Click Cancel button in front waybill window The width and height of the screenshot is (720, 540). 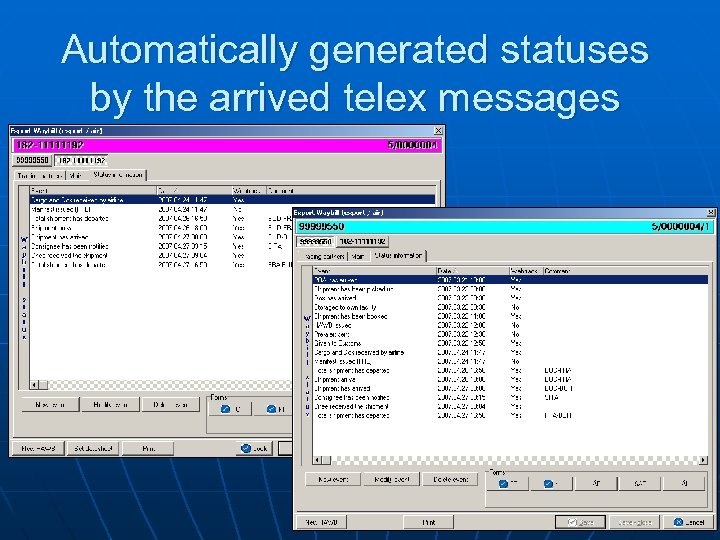(x=689, y=522)
